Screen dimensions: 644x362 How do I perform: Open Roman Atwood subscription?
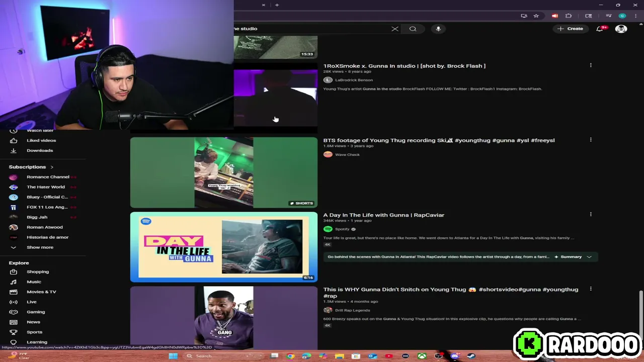(44, 227)
